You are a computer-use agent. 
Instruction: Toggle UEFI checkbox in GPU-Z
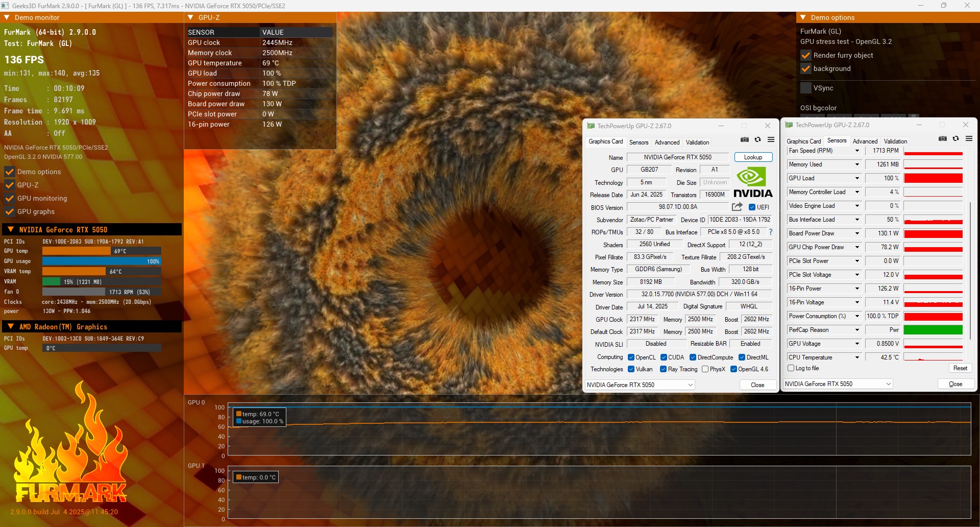click(752, 207)
